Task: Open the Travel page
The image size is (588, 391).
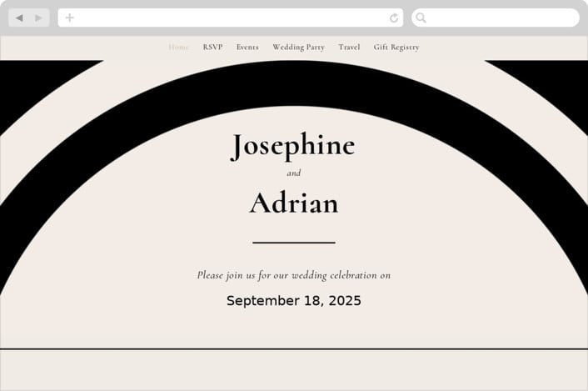Action: (349, 48)
